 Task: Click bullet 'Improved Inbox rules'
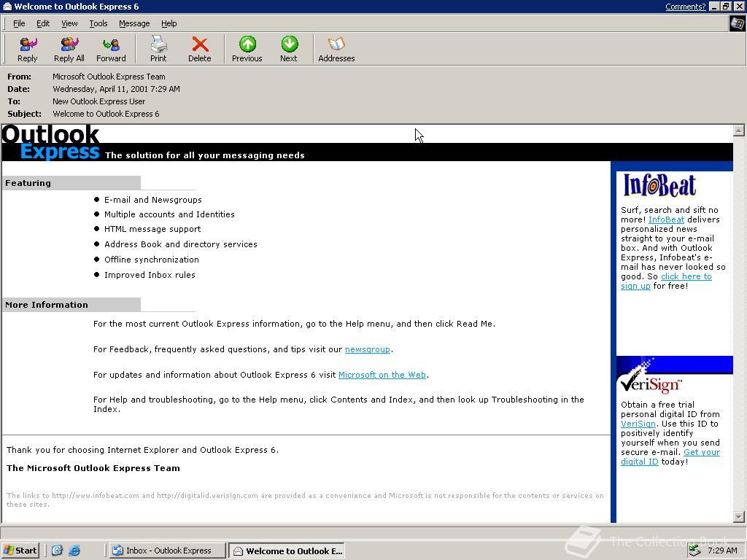[x=150, y=275]
